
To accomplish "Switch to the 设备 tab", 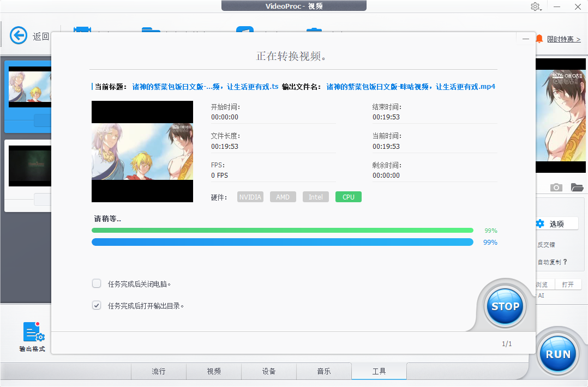I will click(268, 371).
